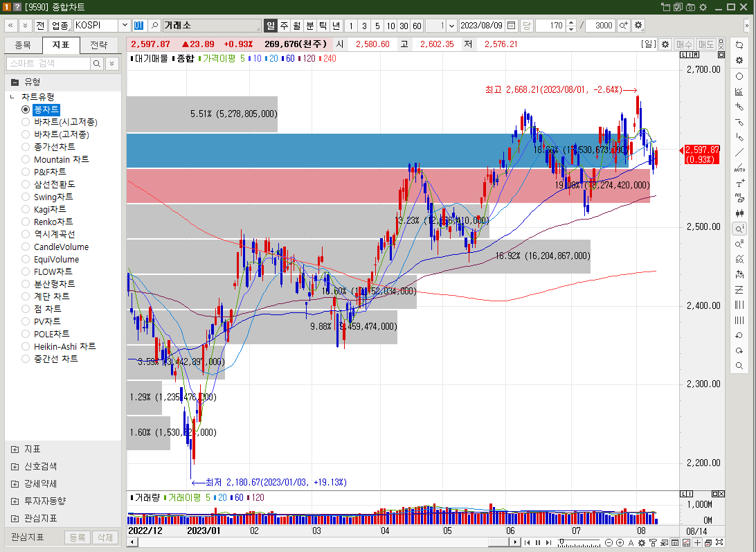Expand the 관심지표 tree section

tap(15, 519)
